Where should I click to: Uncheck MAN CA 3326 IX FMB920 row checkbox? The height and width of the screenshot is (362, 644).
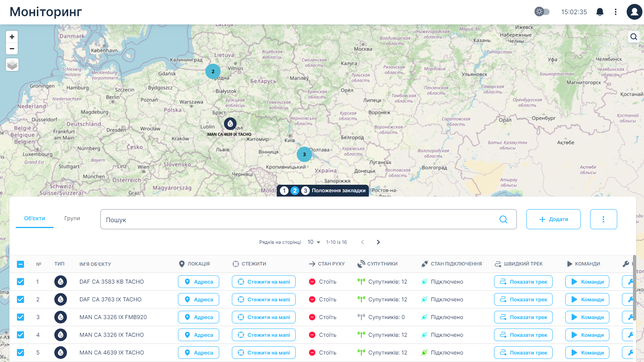[x=20, y=317]
